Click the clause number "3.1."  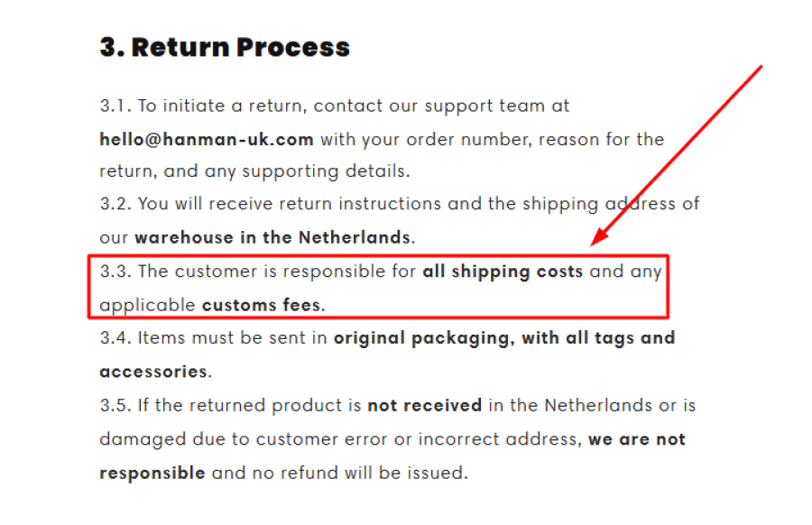point(115,106)
